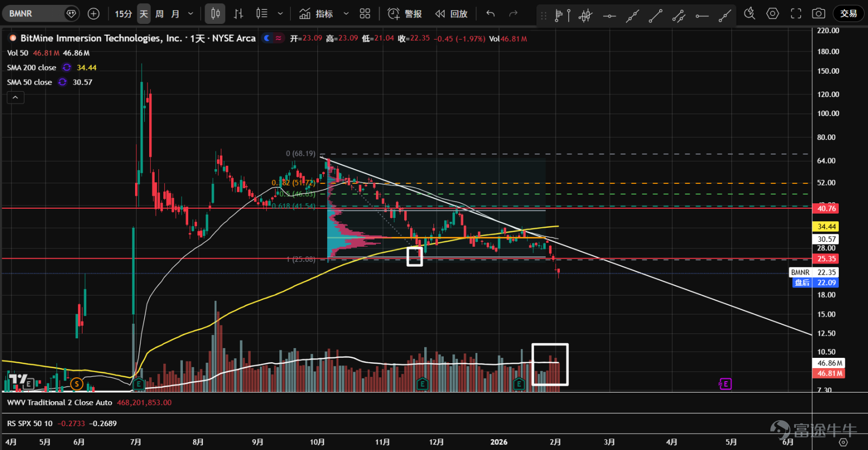Click the 40.76 red price label
Image resolution: width=868 pixels, height=450 pixels.
pos(826,208)
